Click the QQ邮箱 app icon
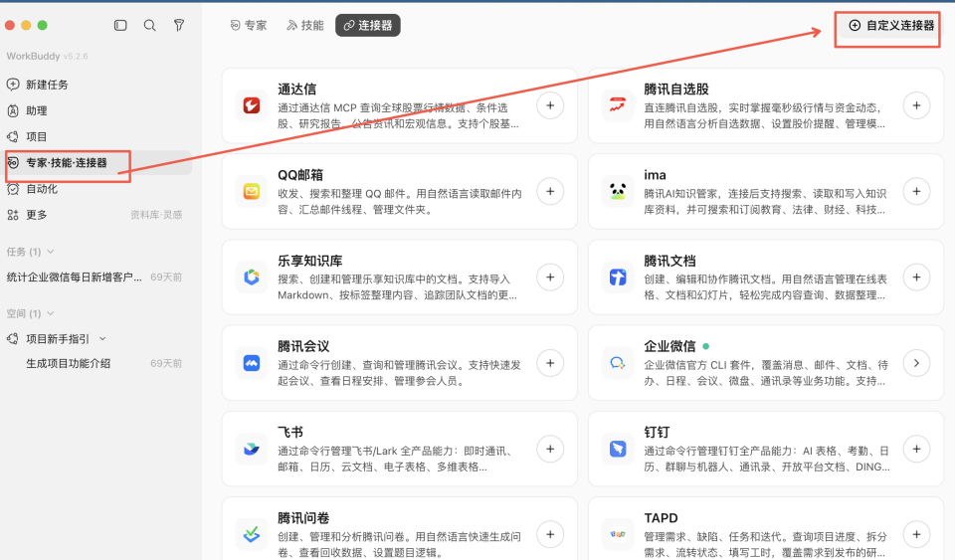955x560 pixels. pos(252,192)
